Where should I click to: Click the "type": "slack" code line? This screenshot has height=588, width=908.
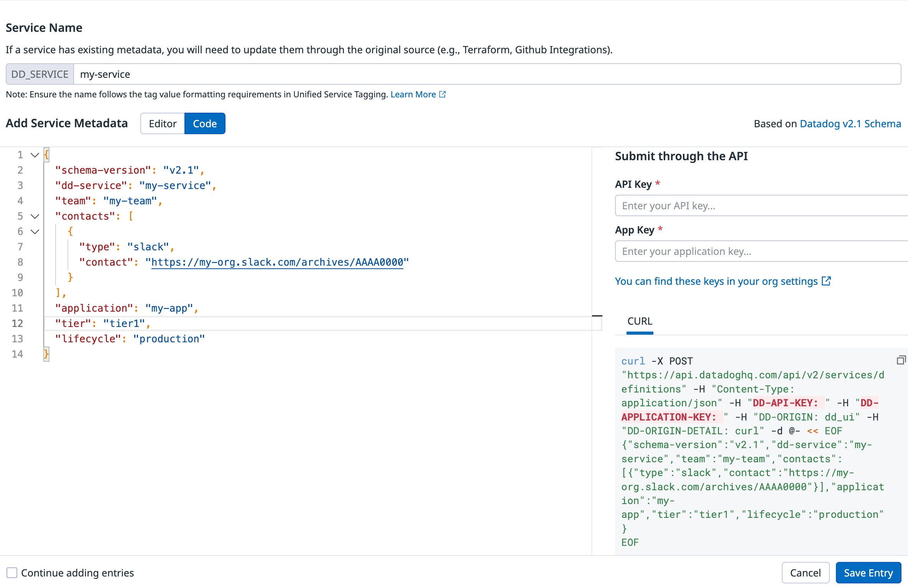(127, 247)
